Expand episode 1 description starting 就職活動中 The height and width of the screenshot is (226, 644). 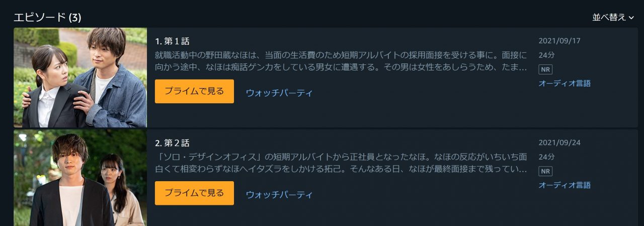tap(341, 61)
